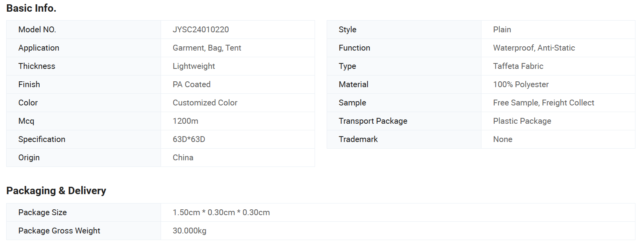Select the package size dimensions value

[x=221, y=212]
